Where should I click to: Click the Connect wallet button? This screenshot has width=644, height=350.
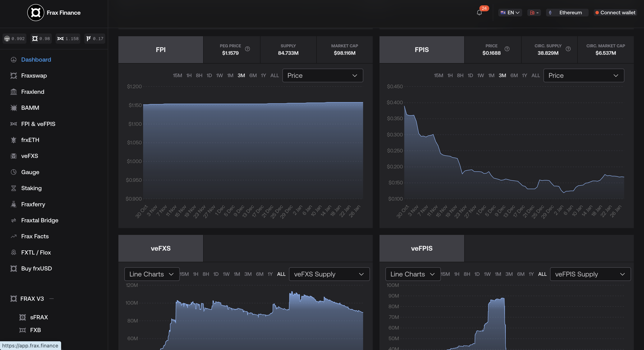click(615, 13)
